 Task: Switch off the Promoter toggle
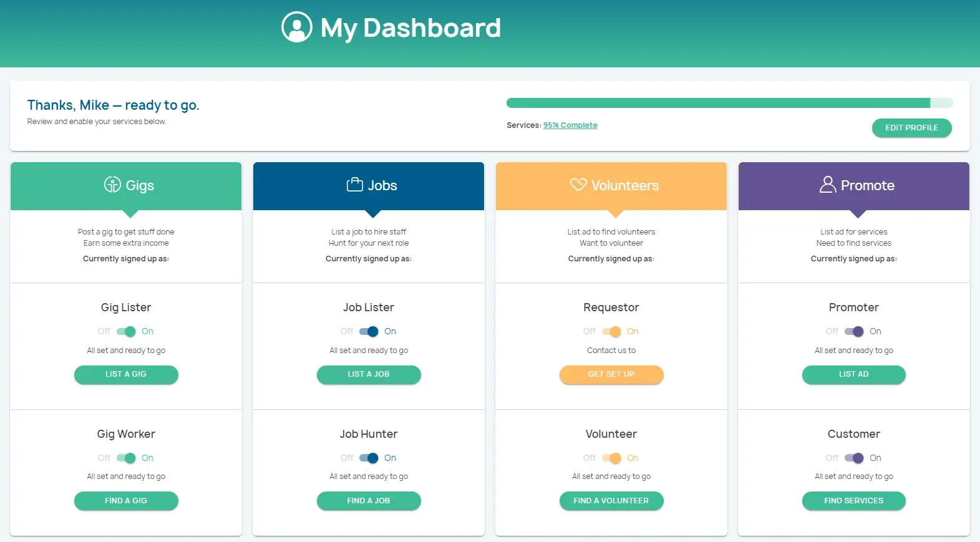coord(854,332)
